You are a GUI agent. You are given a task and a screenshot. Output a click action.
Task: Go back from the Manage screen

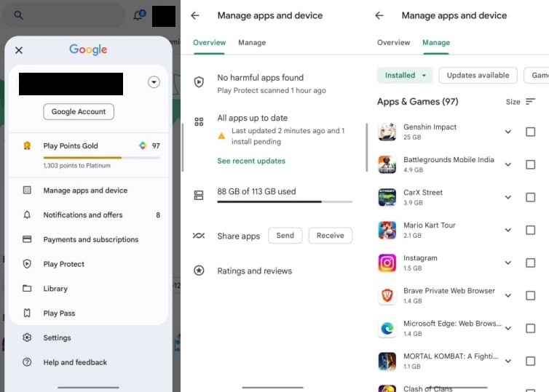[379, 15]
